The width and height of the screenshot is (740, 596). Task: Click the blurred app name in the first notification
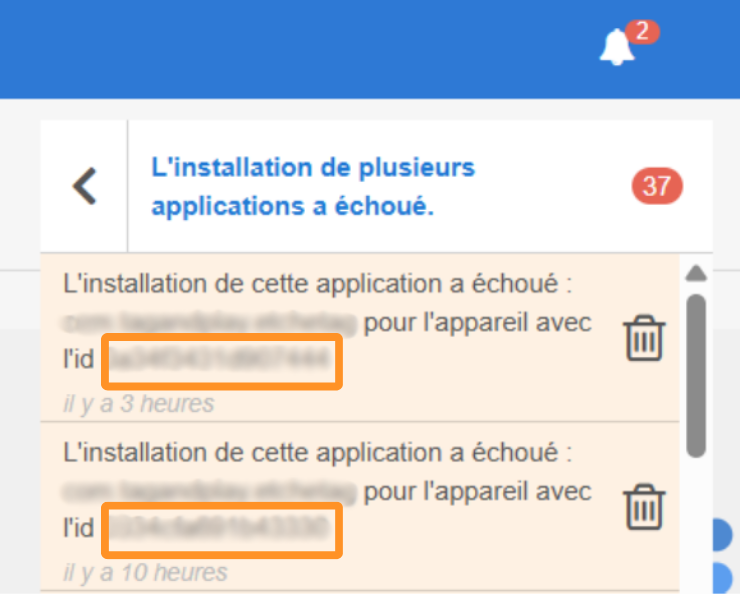[208, 324]
